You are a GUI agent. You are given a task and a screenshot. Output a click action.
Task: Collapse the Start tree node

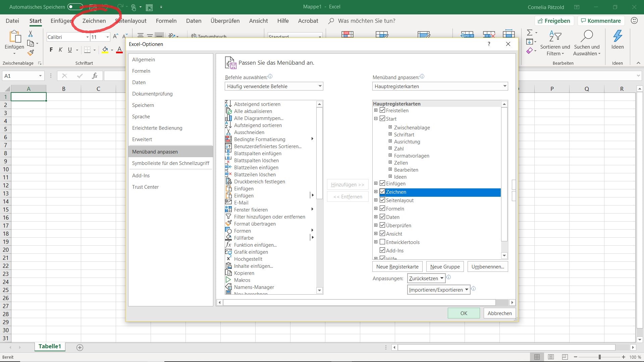[x=376, y=119]
